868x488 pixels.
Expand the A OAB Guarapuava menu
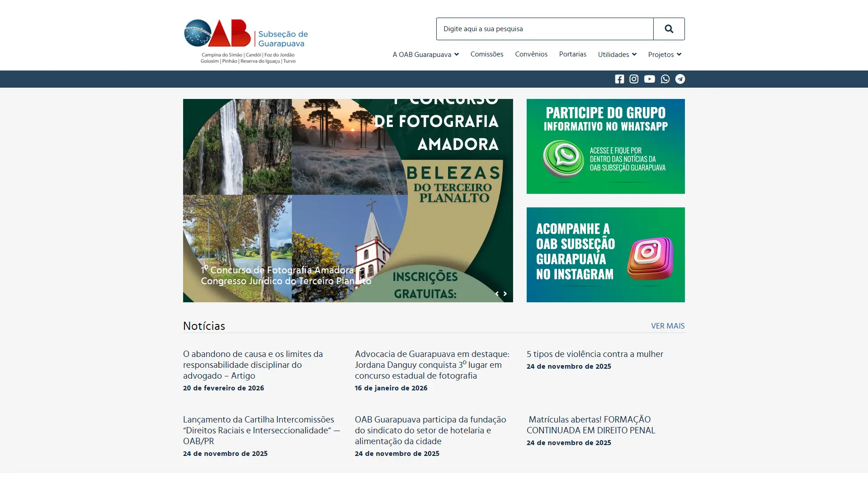425,54
